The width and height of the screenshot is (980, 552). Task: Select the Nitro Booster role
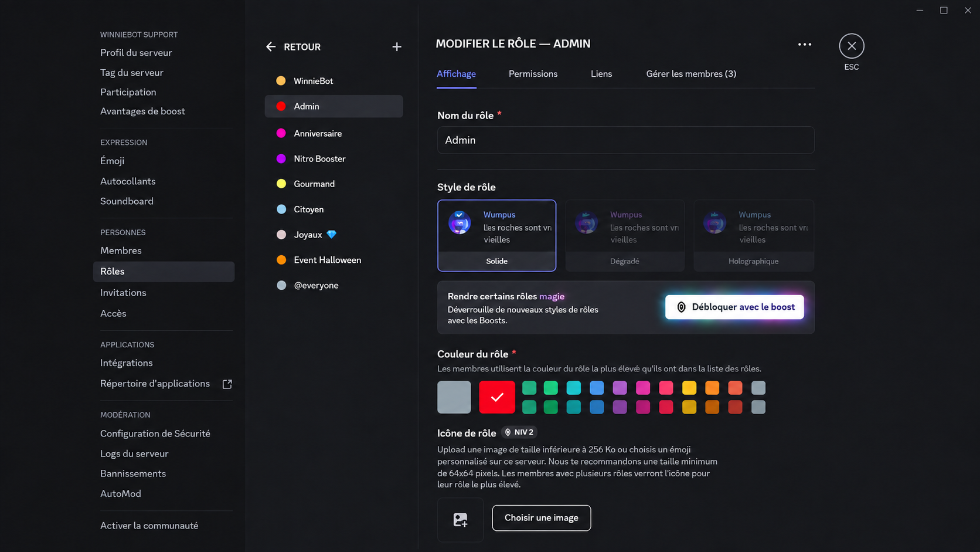pyautogui.click(x=334, y=159)
